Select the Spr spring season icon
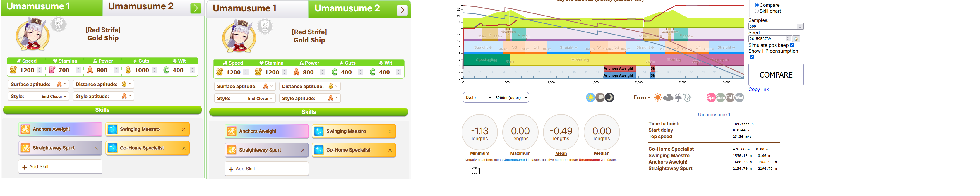Screen dimensions: 980x196 pos(711,98)
